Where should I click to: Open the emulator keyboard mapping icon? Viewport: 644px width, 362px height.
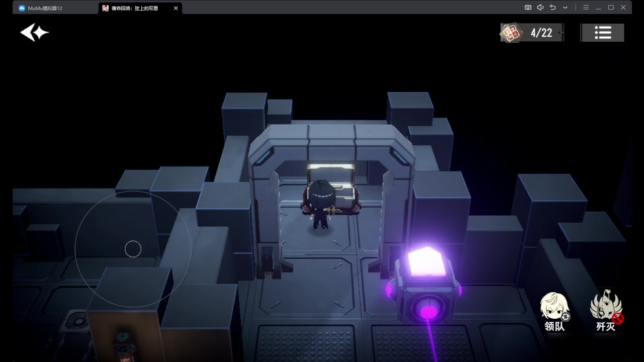(528, 8)
